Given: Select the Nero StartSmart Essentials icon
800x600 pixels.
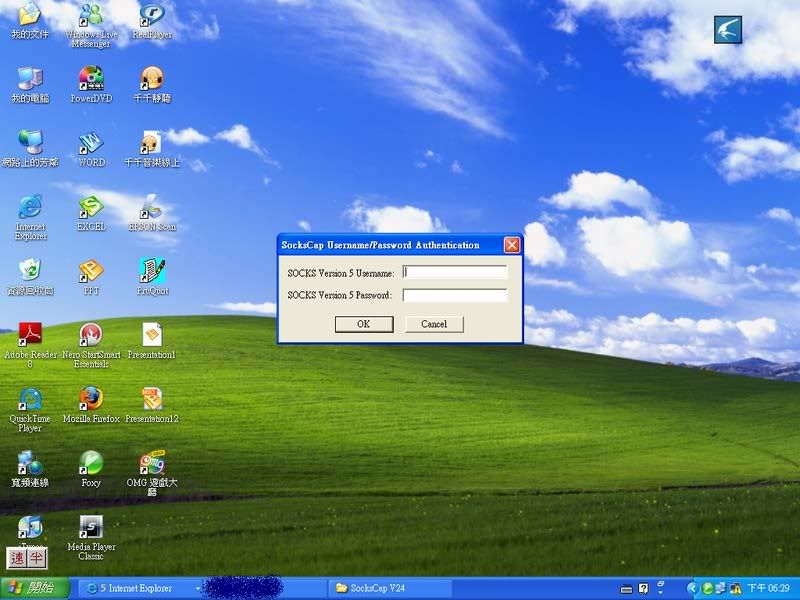Looking at the screenshot, I should point(91,335).
